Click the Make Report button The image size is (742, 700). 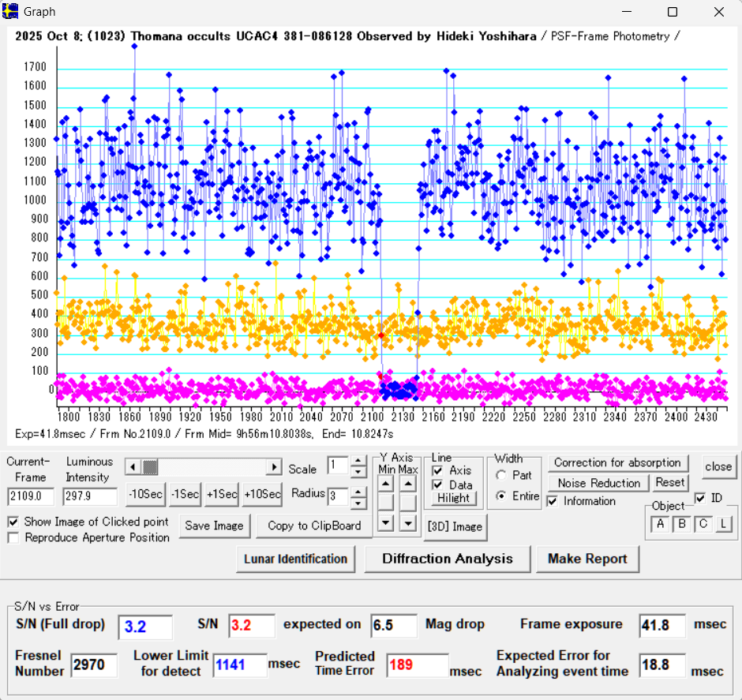click(x=587, y=559)
